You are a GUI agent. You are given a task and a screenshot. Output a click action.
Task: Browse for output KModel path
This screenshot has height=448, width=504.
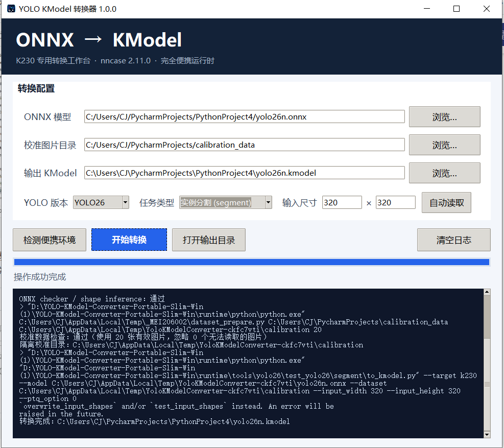click(445, 173)
